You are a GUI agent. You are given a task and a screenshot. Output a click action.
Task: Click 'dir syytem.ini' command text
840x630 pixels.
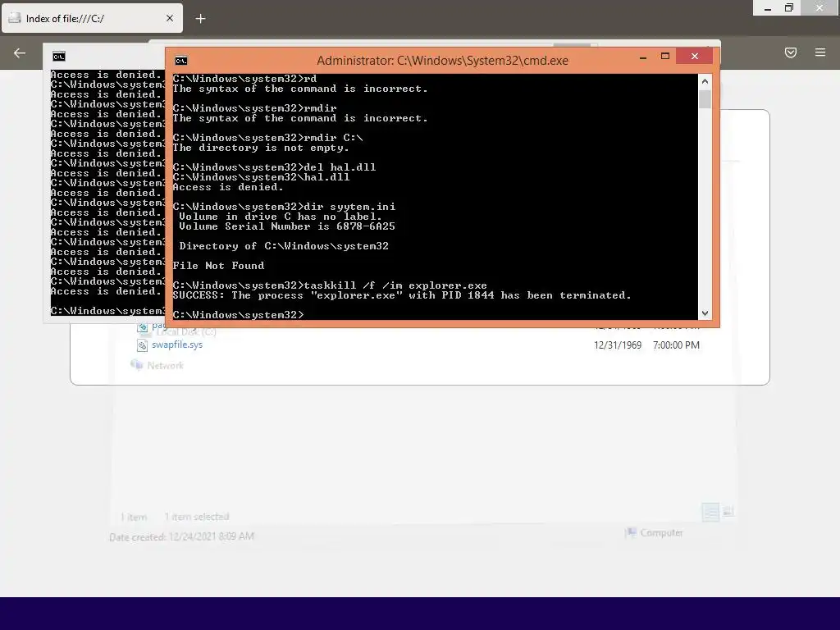[349, 207]
